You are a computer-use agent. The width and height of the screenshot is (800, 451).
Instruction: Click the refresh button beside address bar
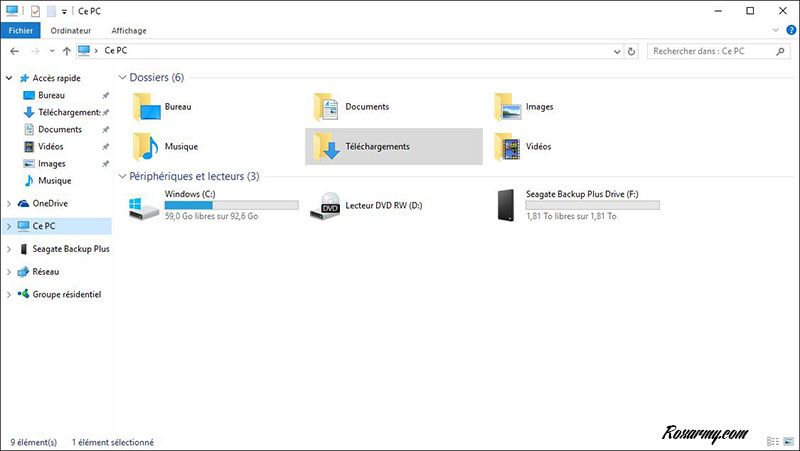(632, 50)
